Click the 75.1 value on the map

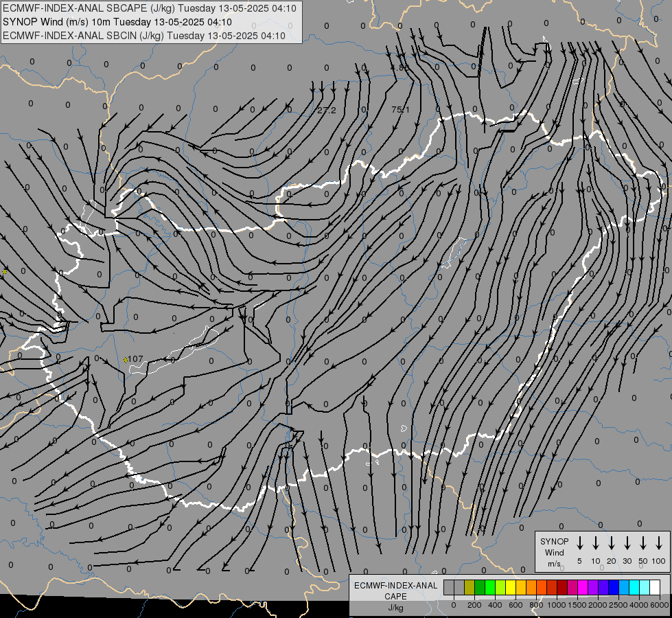pyautogui.click(x=400, y=110)
